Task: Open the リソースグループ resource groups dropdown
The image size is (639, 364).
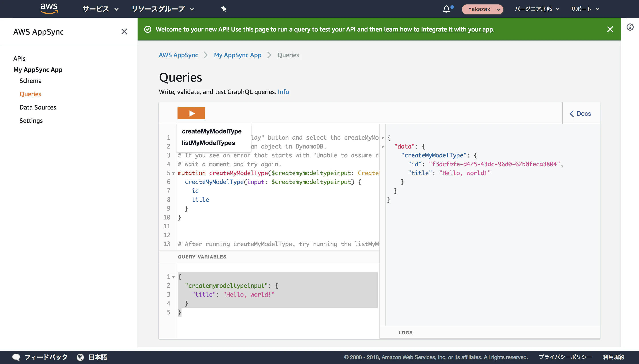Action: [163, 9]
